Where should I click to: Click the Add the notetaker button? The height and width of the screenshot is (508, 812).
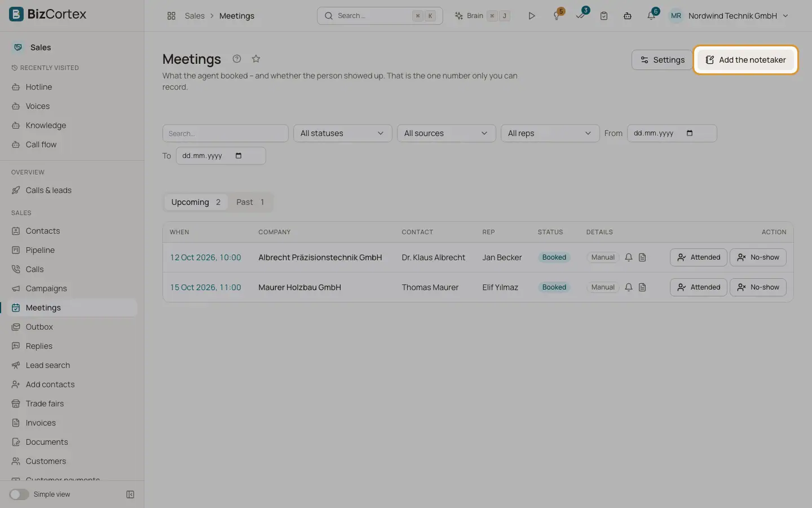tap(745, 60)
